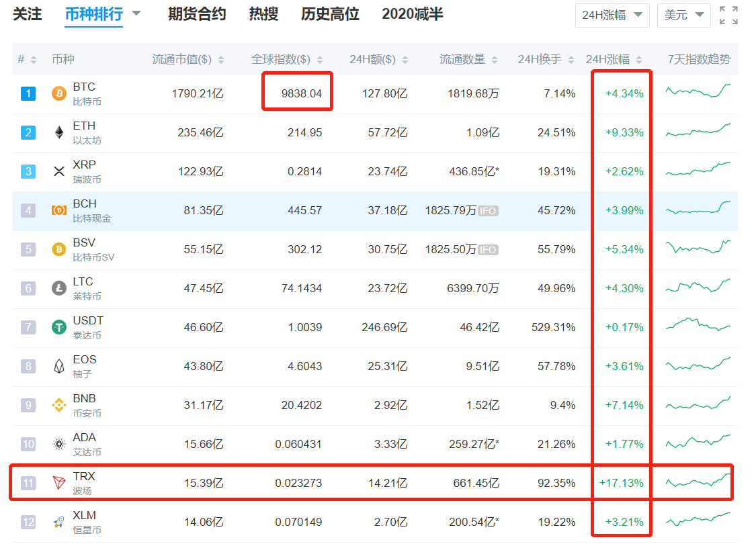Click the TRX Tron icon

[59, 483]
